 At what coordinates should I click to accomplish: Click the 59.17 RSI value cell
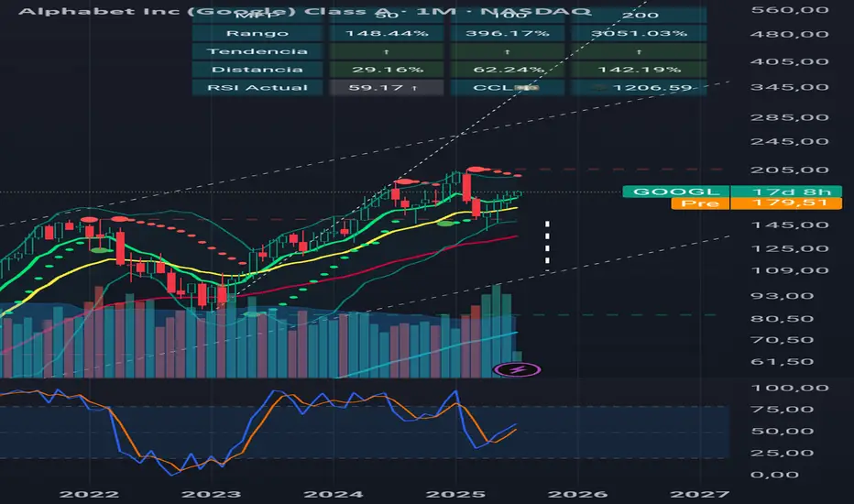coord(386,87)
